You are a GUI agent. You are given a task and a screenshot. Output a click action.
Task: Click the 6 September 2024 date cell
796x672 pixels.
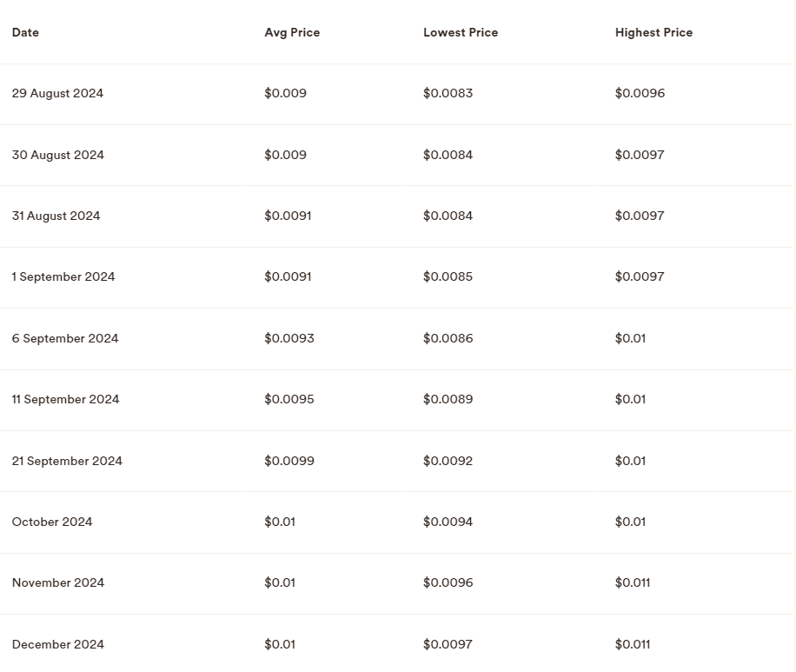click(x=65, y=338)
